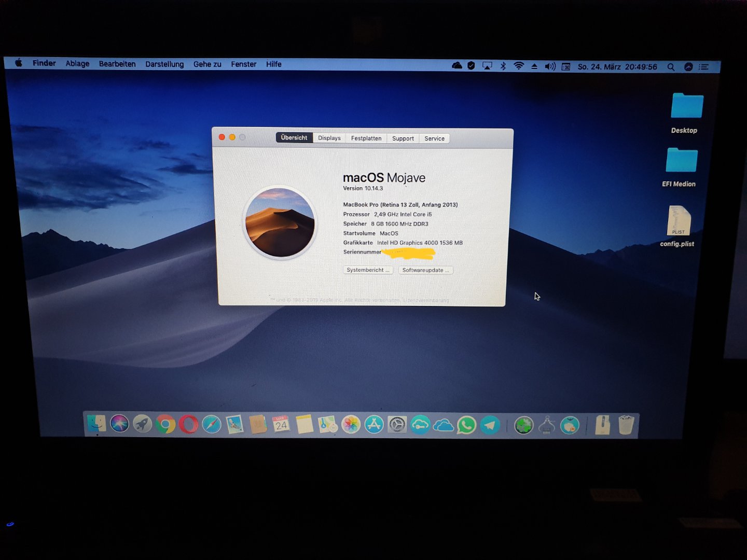Select the Übersicht tab
Screen dimensions: 747x560
[294, 137]
